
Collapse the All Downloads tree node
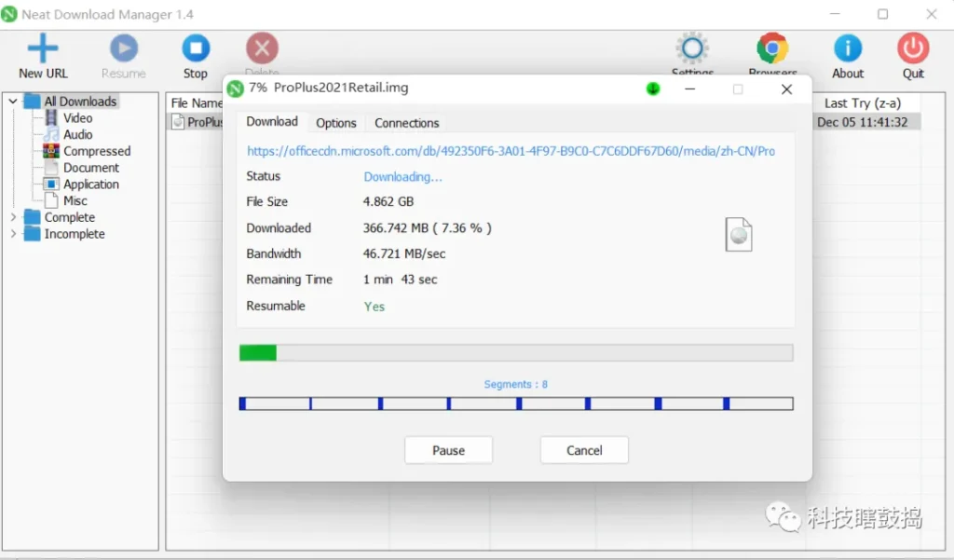click(13, 101)
